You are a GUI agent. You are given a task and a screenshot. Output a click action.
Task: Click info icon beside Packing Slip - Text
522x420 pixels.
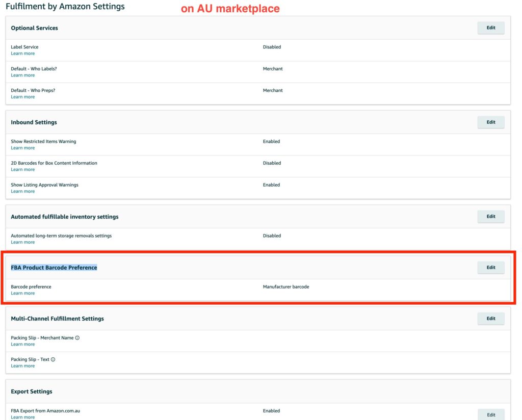53,359
